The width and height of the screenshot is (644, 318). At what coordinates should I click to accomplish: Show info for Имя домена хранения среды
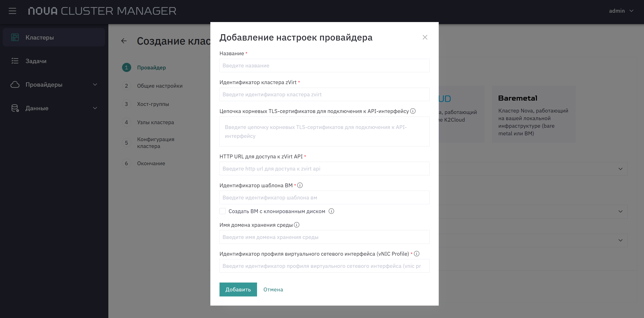(297, 225)
